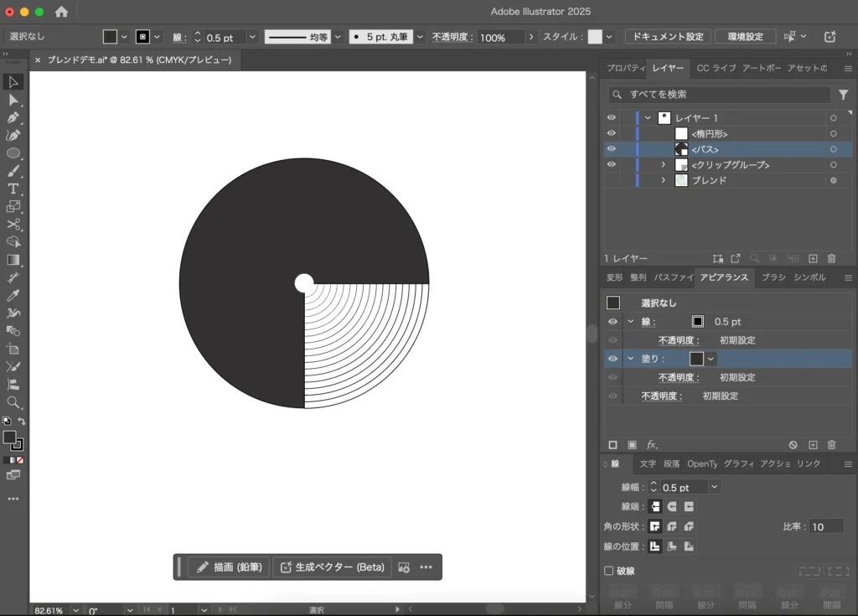Screen dimensions: 858x616
Task: Select the Type tool
Action: [x=13, y=189]
